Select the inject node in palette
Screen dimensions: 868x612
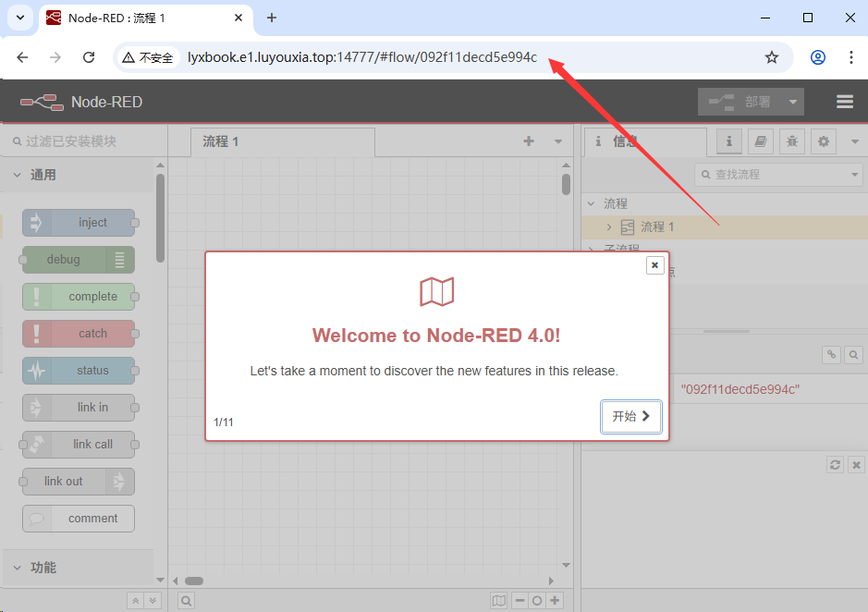click(x=79, y=223)
